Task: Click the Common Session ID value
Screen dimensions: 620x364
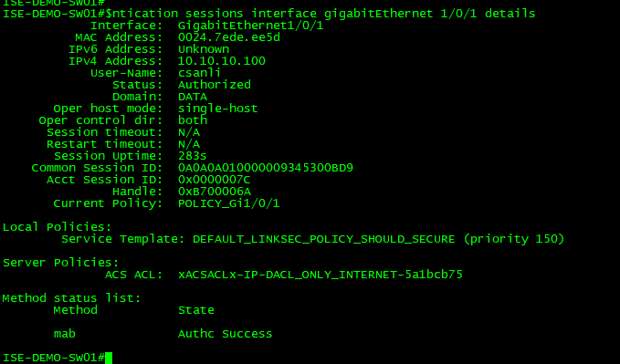Action: 266,168
